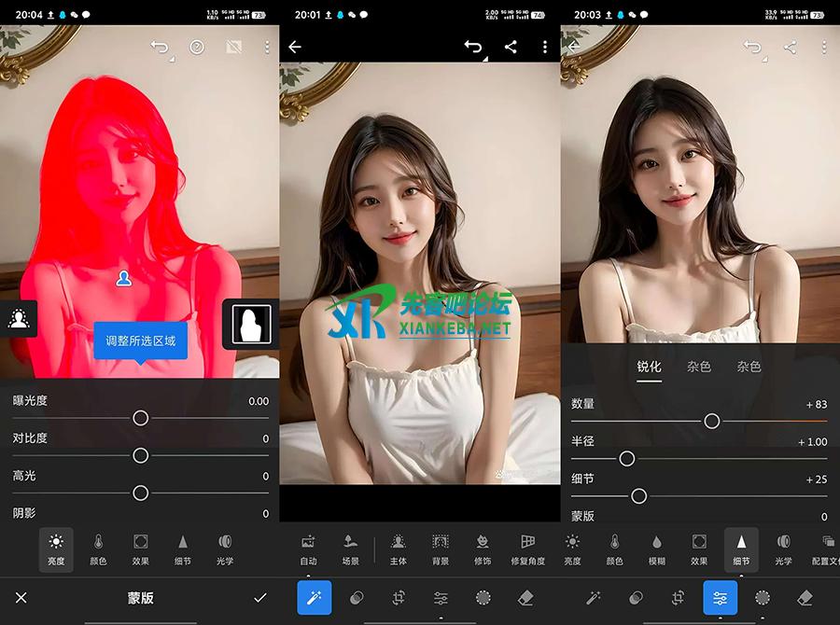The image size is (840, 625).
Task: Tap the blue subject pin on red mask
Action: pos(123,278)
